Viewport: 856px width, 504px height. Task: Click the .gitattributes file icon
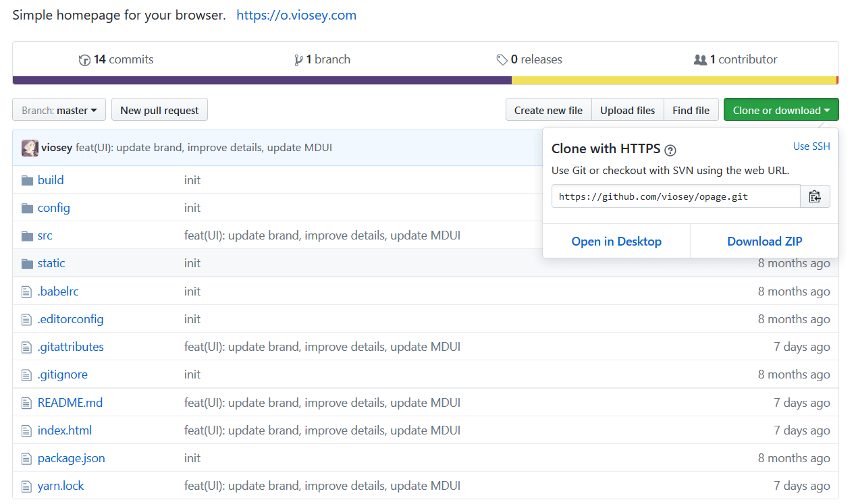(26, 347)
